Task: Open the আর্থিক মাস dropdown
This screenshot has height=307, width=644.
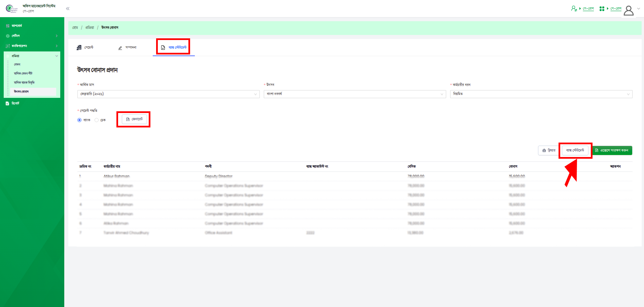Action: [x=168, y=94]
